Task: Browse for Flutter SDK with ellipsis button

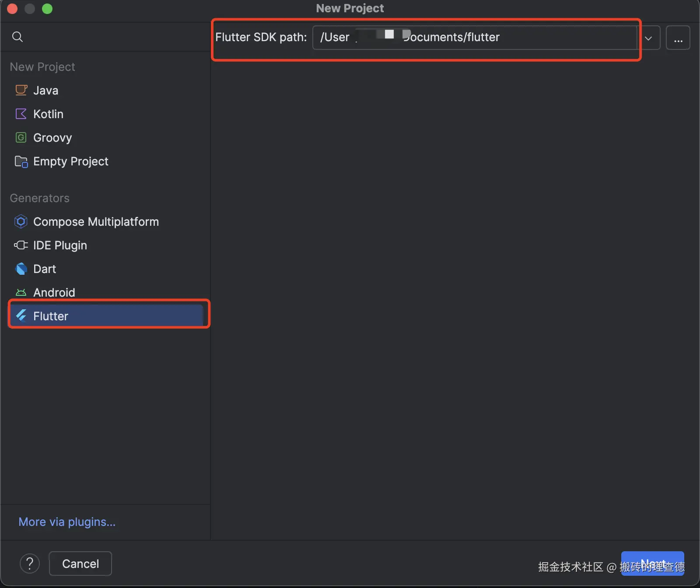Action: (678, 38)
